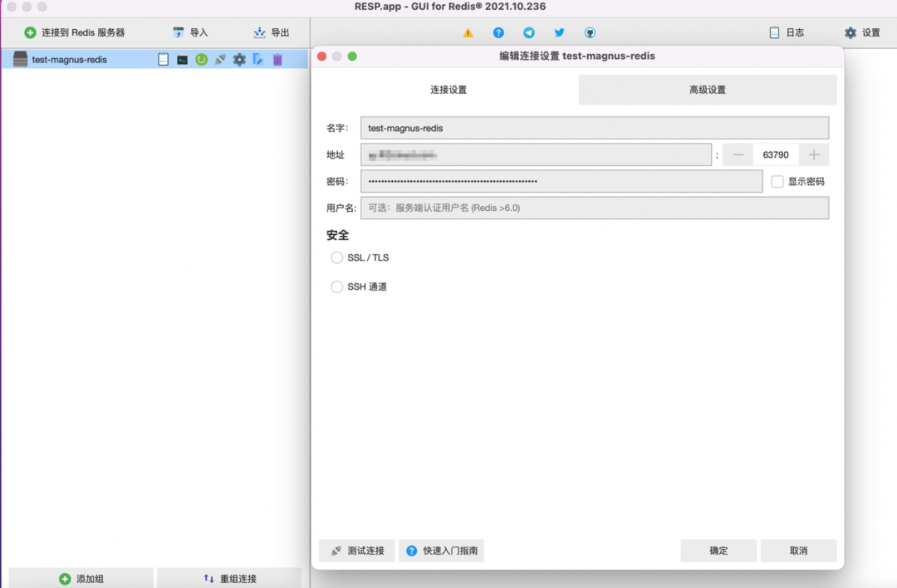Click the duplicate connection icon
The height and width of the screenshot is (588, 897).
[x=258, y=60]
